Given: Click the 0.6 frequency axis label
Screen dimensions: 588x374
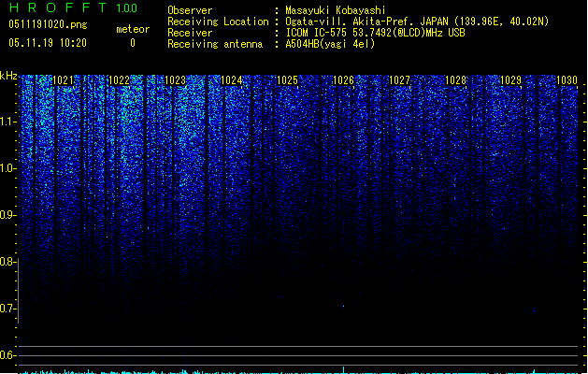Looking at the screenshot, I should (x=7, y=355).
